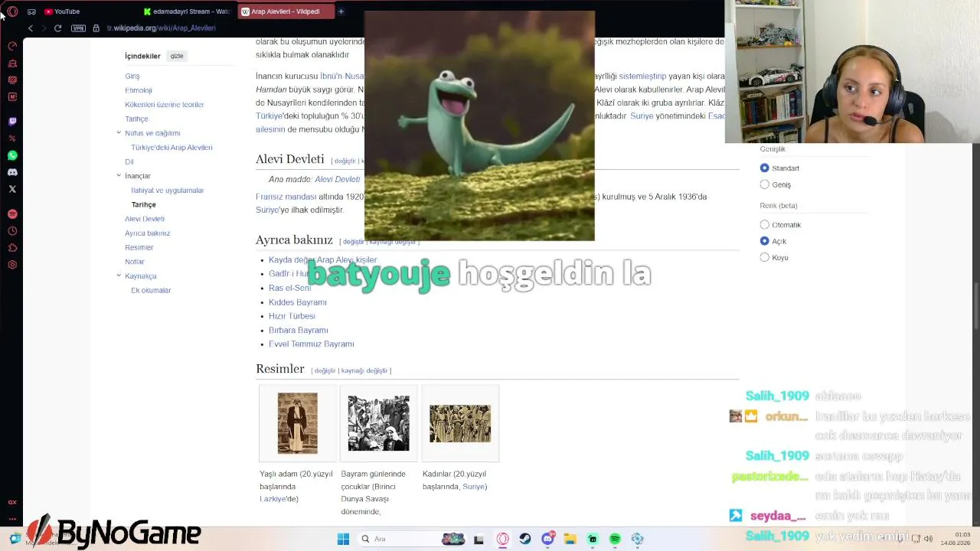Image resolution: width=980 pixels, height=551 pixels.
Task: Open the Barbara Bayramı link
Action: pyautogui.click(x=299, y=331)
